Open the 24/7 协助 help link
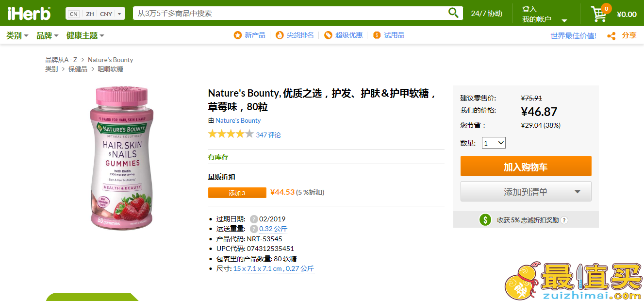The height and width of the screenshot is (301, 644). tap(486, 14)
